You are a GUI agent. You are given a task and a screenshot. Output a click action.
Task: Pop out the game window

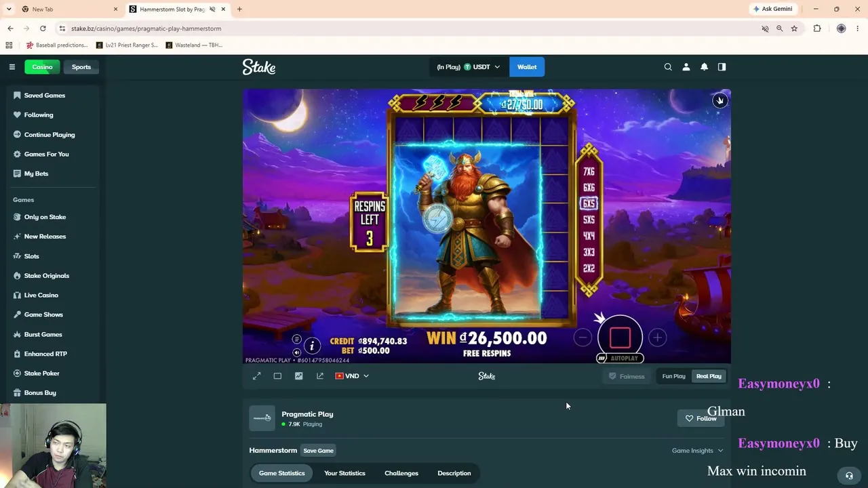pos(320,376)
